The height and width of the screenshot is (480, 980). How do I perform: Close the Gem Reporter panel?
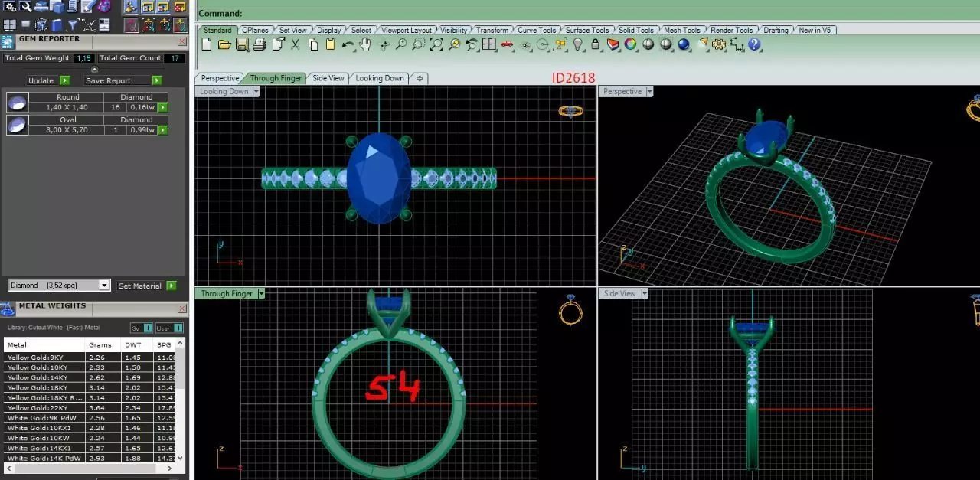[181, 42]
